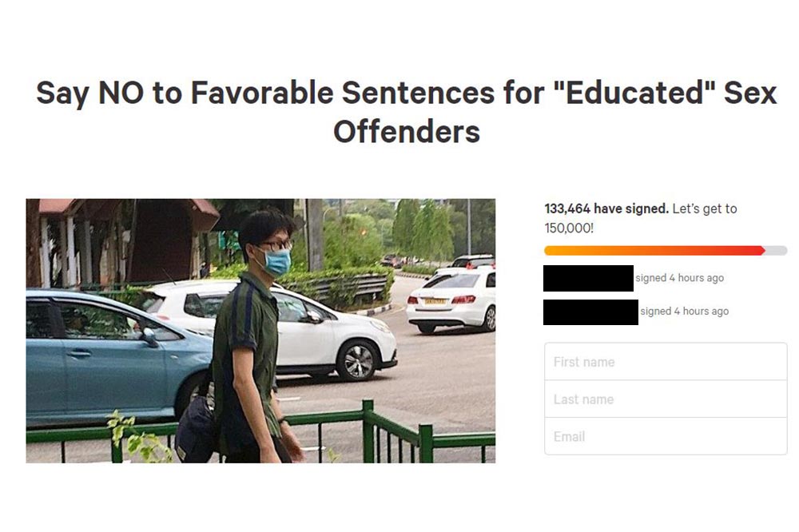
Task: Open the petition photo of masked man
Action: [x=260, y=331]
